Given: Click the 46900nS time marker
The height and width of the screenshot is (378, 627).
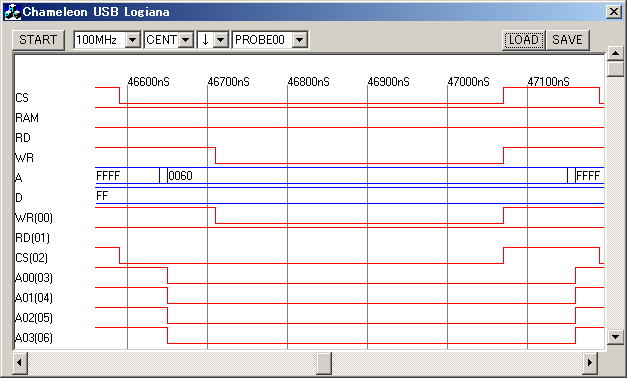Looking at the screenshot, I should click(x=389, y=82).
